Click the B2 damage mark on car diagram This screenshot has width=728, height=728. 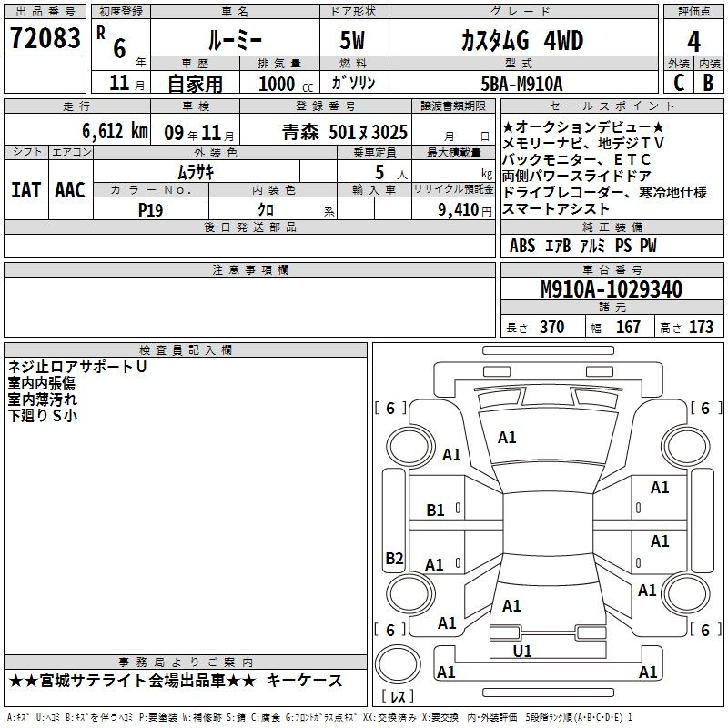click(394, 559)
